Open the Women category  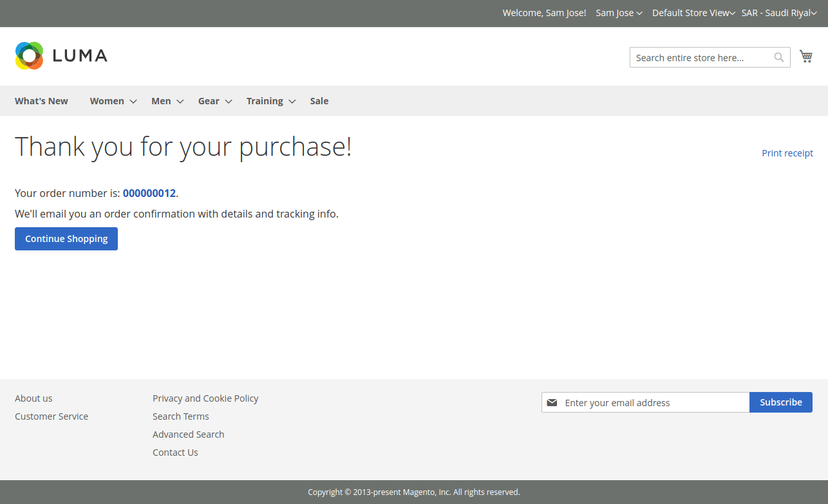tap(107, 101)
